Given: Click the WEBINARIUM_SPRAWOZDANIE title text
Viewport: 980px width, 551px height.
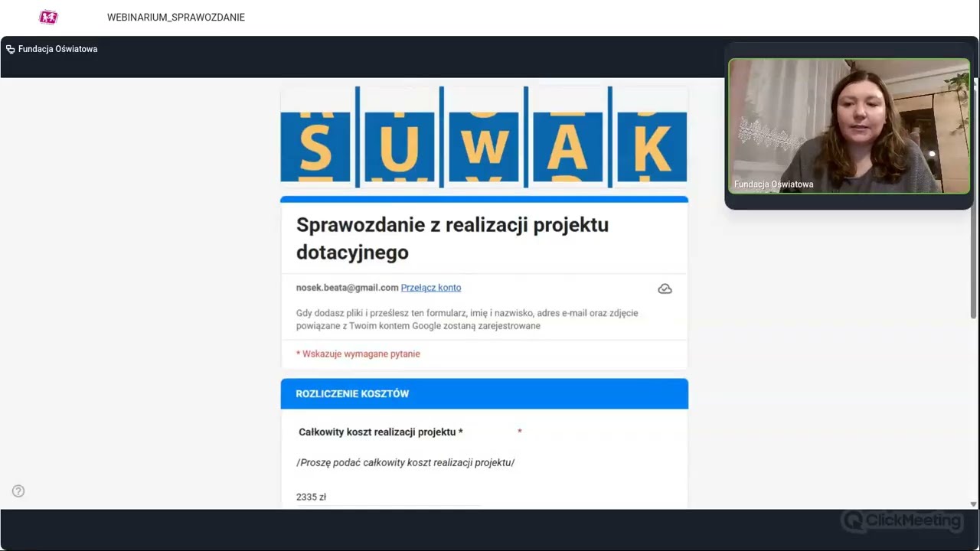Looking at the screenshot, I should (x=176, y=18).
